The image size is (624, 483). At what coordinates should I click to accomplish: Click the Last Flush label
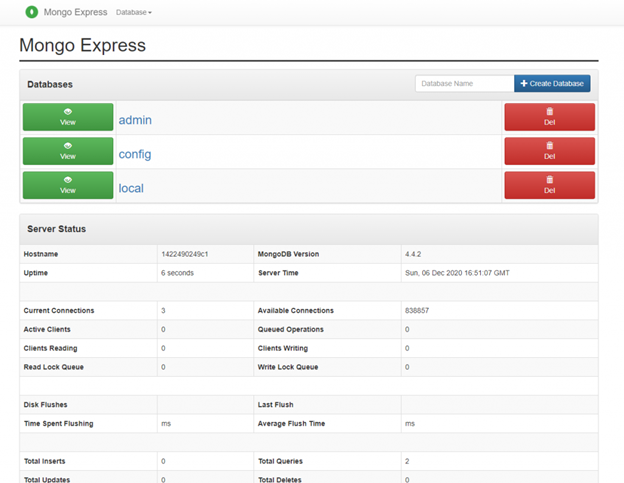click(x=275, y=405)
